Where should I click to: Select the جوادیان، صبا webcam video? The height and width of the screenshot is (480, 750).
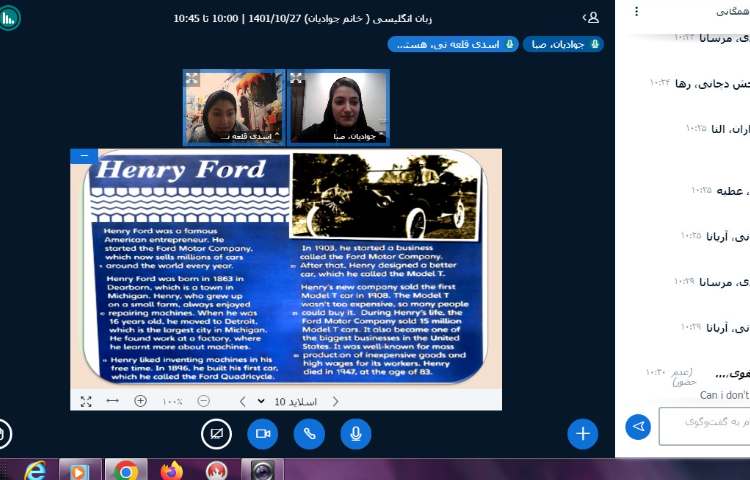[x=339, y=107]
